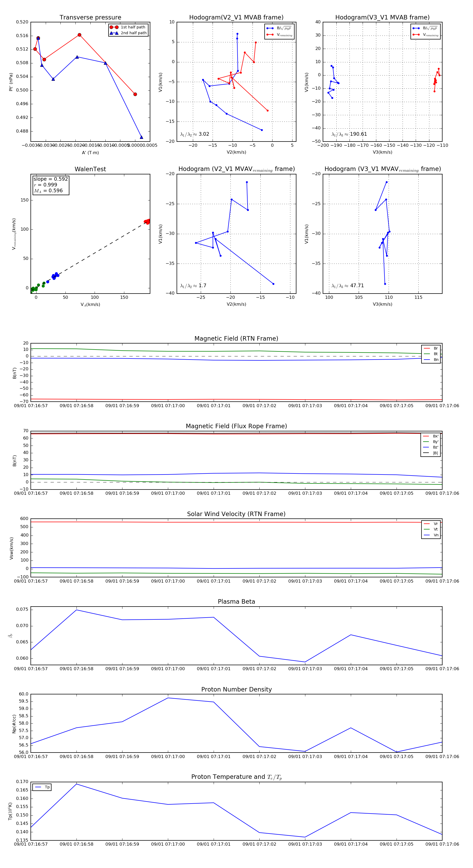Click red data cluster in WalenTest plot
Image resolution: width=473 pixels, height=868 pixels.
tap(147, 221)
